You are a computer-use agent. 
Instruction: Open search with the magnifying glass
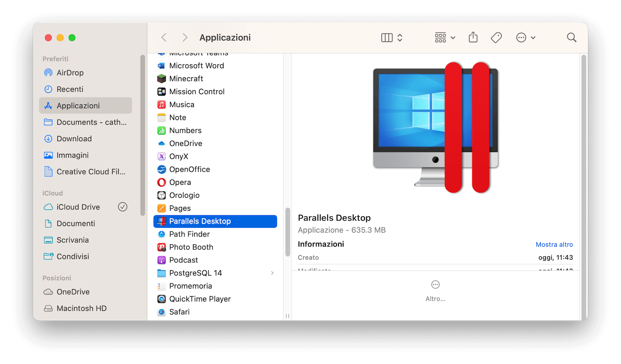[x=571, y=38]
